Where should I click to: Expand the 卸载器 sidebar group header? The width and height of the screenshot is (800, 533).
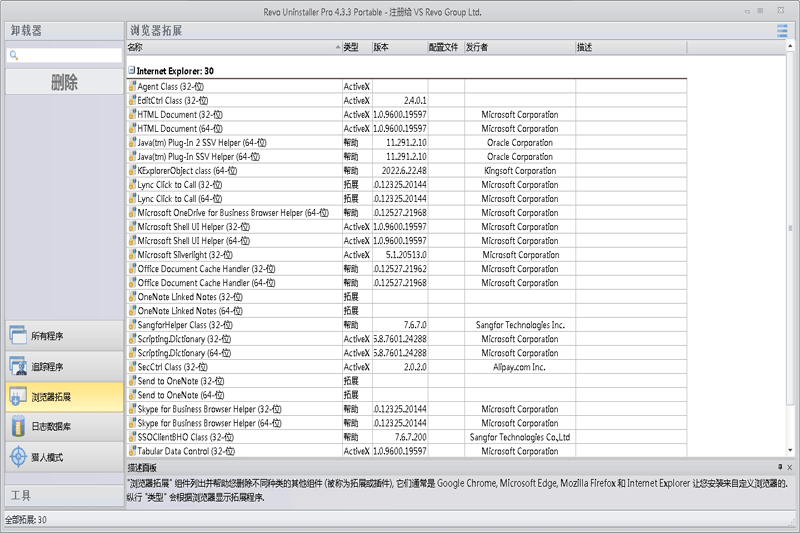[x=64, y=31]
